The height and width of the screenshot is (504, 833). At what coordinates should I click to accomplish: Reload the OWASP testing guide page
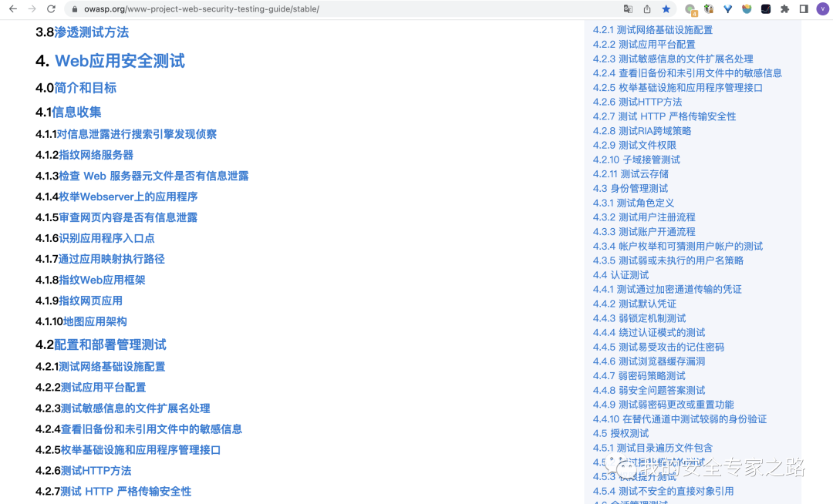click(51, 9)
